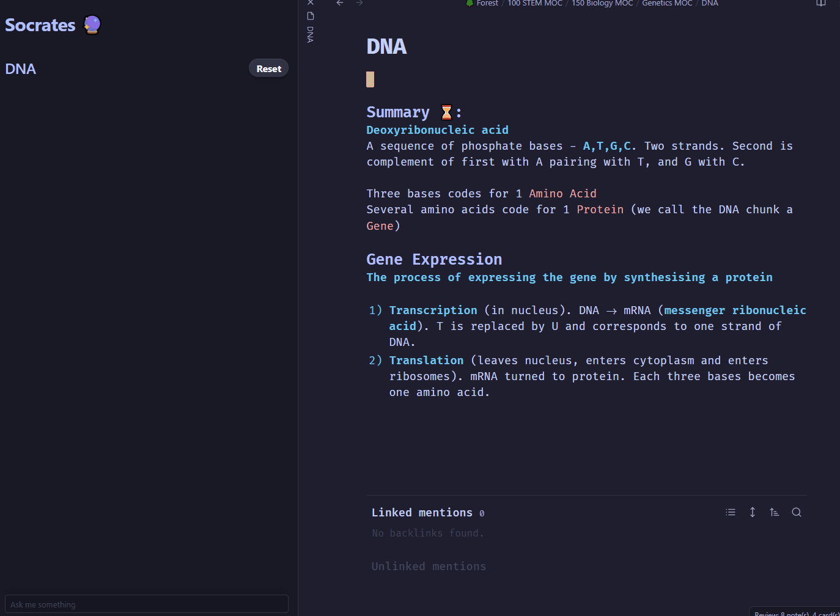The width and height of the screenshot is (840, 616).
Task: Collapse backlink results with the list icon
Action: (x=731, y=512)
